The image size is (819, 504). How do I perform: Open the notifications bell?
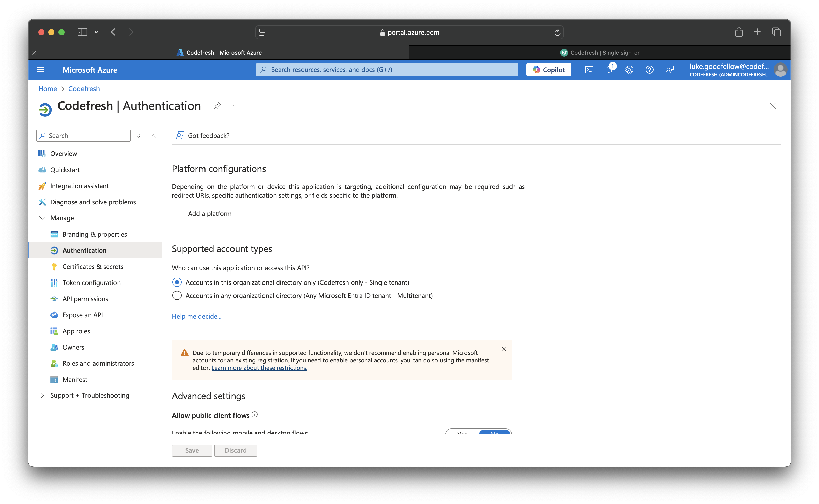click(609, 70)
